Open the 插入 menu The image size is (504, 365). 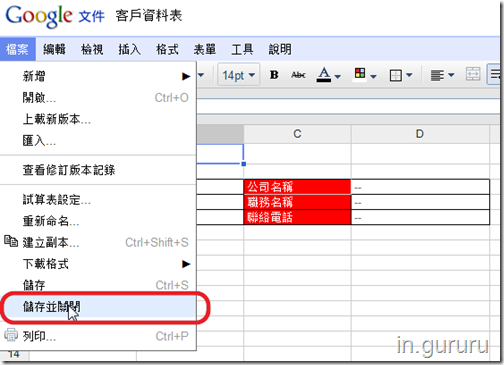[130, 49]
